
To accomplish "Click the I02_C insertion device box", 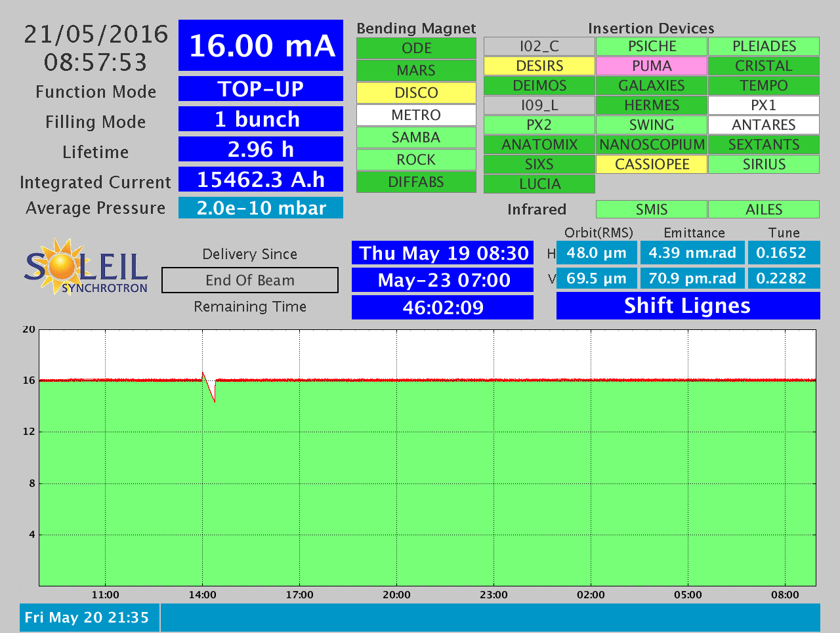I will (x=539, y=47).
